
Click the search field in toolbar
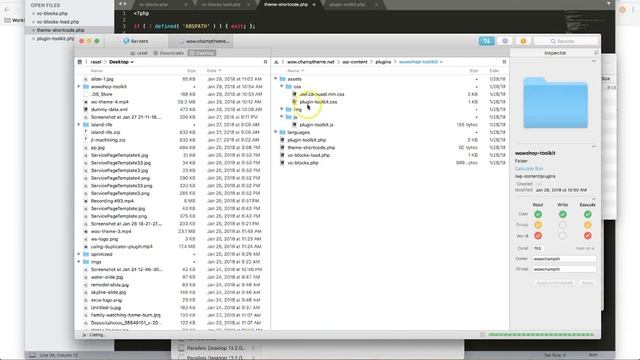(567, 41)
